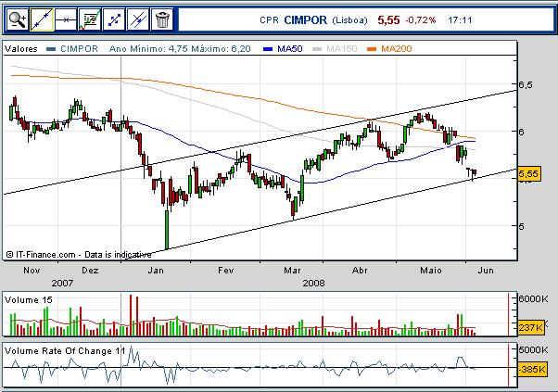The height and width of the screenshot is (392, 558).
Task: Click the Nov month axis label
Action: click(32, 271)
